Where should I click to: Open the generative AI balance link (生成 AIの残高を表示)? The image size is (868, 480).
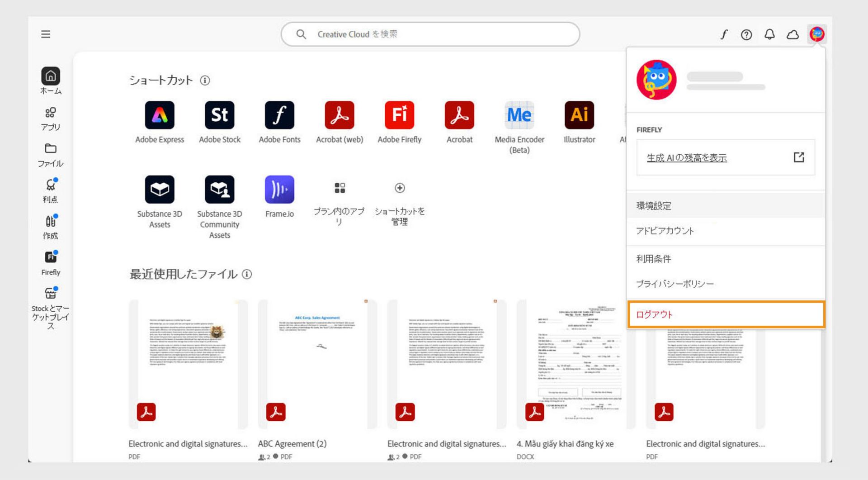(687, 158)
